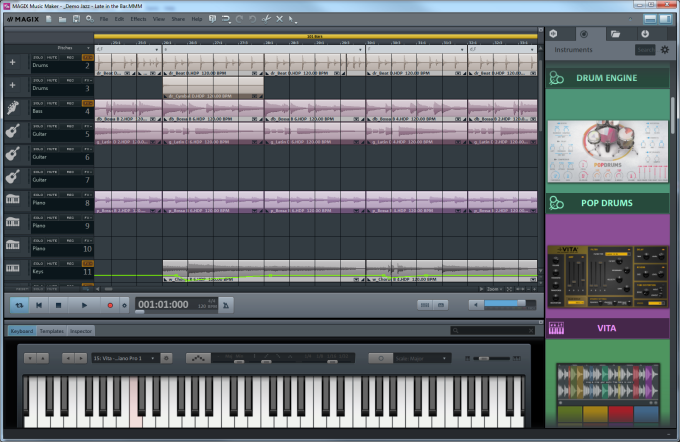Click the plus icon on Drums track 2
Image resolution: width=680 pixels, height=442 pixels.
(13, 62)
